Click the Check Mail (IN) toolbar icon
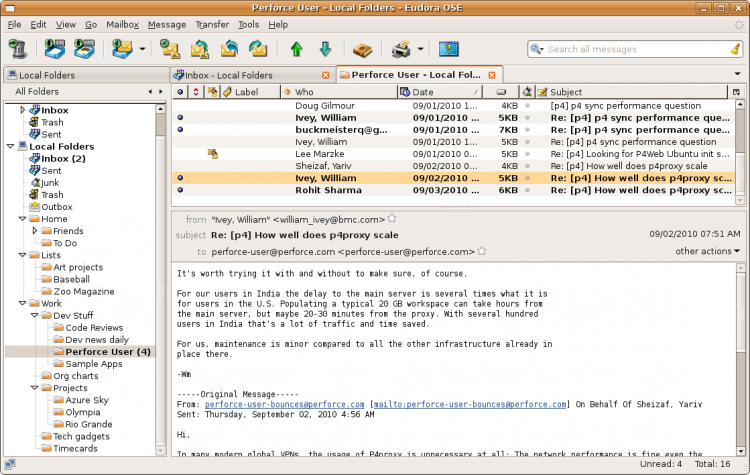 coord(54,49)
